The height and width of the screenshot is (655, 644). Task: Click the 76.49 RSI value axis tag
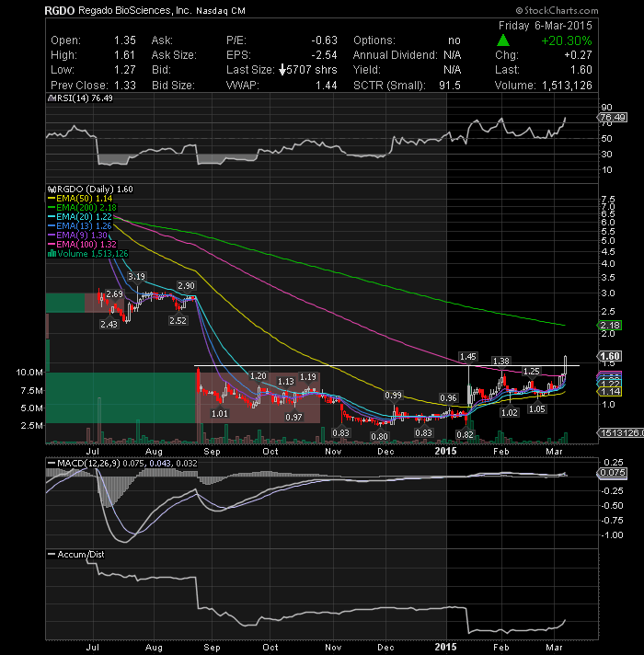pos(612,118)
